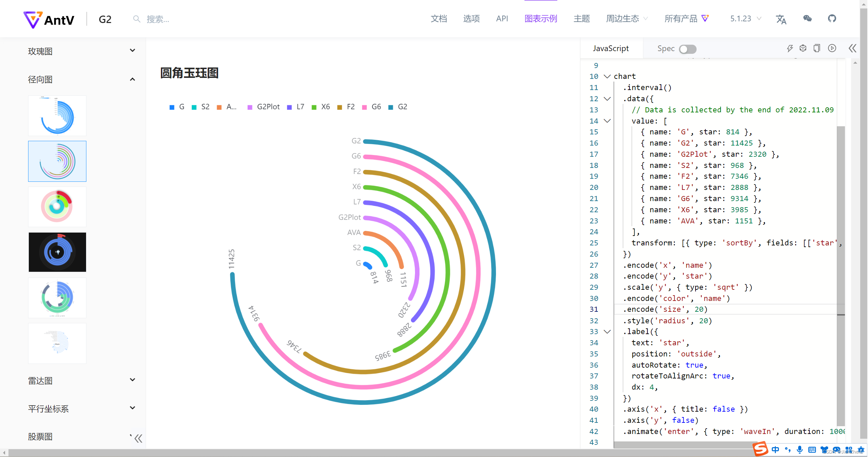Toggle Sogou punctuation mode icon
868x457 pixels.
788,450
